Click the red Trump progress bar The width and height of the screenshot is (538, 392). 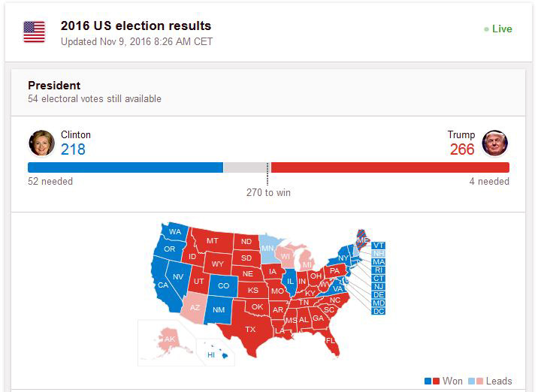tap(389, 167)
